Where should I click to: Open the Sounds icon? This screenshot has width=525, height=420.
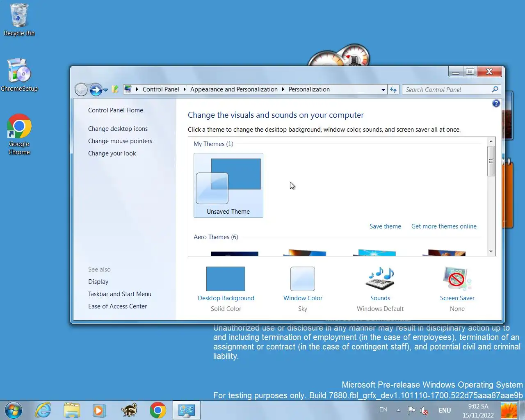point(380,279)
